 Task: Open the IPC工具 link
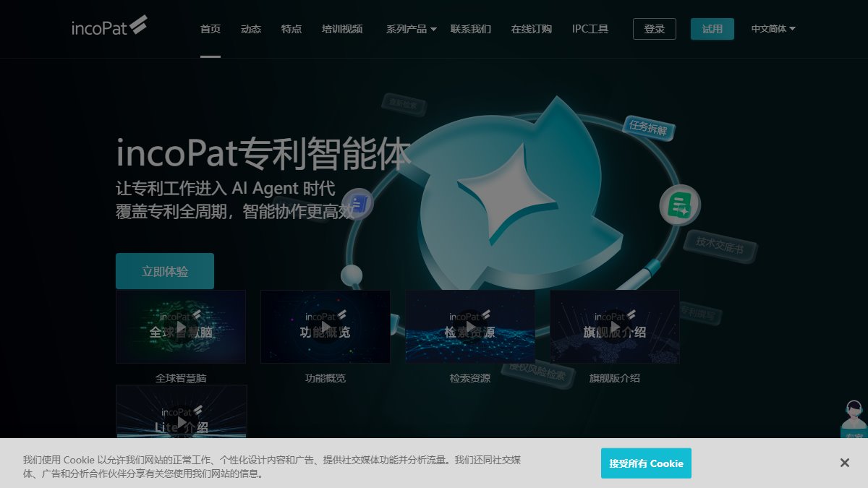click(x=590, y=29)
